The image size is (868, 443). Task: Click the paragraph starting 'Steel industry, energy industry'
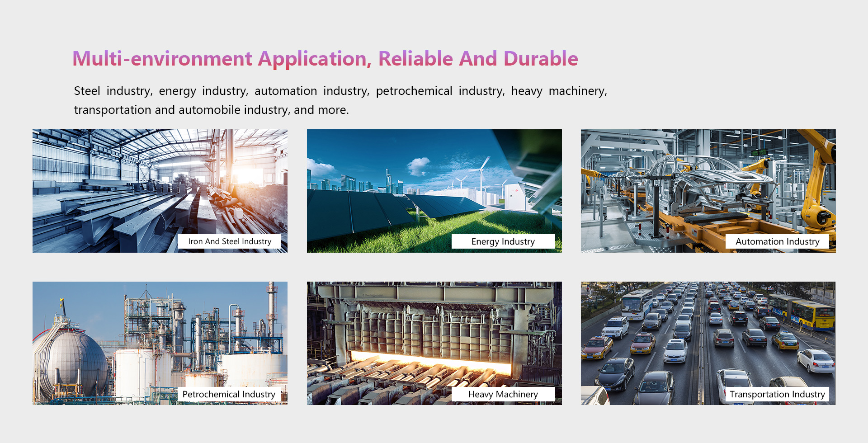point(340,100)
